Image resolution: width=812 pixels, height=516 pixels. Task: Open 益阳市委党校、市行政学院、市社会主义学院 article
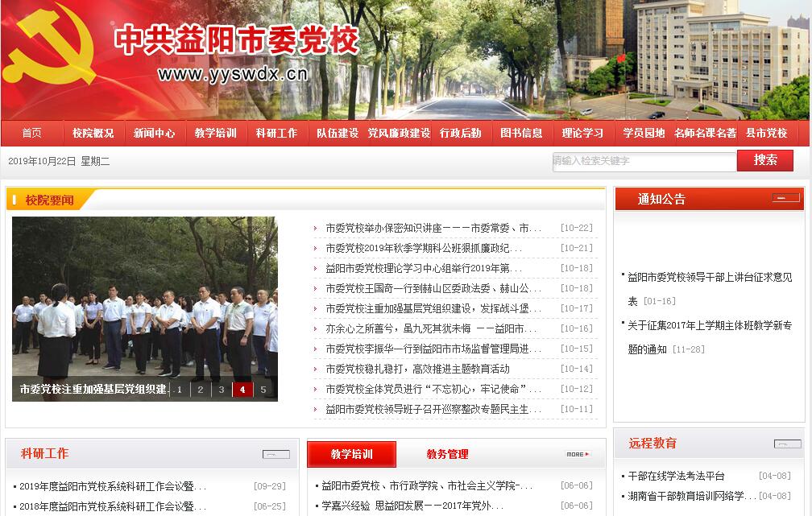pos(427,485)
